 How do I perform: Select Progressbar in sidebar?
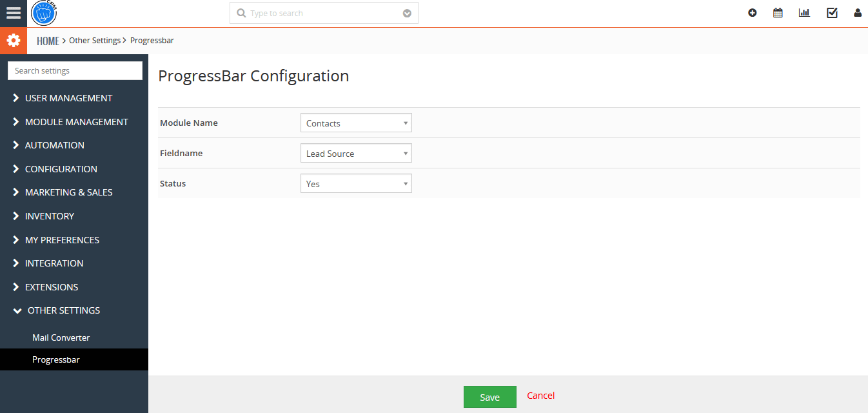click(x=56, y=359)
